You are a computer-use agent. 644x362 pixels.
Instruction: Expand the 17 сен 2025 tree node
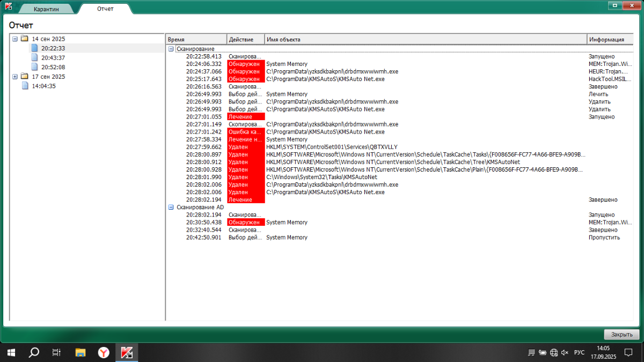point(15,77)
